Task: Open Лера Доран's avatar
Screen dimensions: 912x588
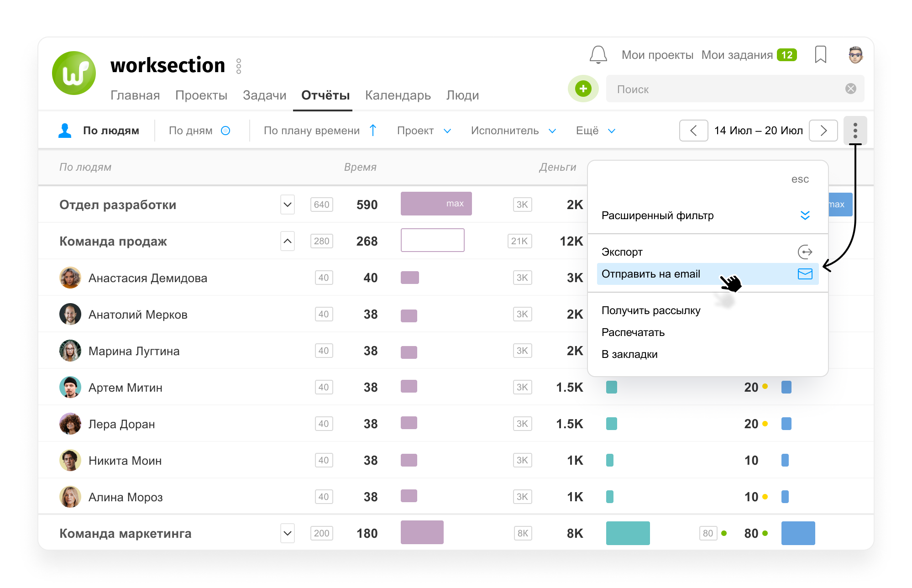Action: (x=70, y=424)
